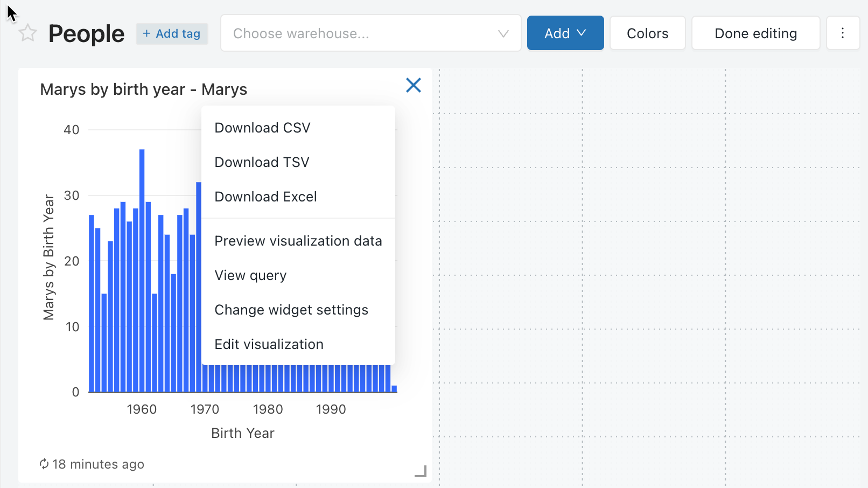Expand the Add button dropdown
Screen dimensions: 868x488
(x=565, y=33)
